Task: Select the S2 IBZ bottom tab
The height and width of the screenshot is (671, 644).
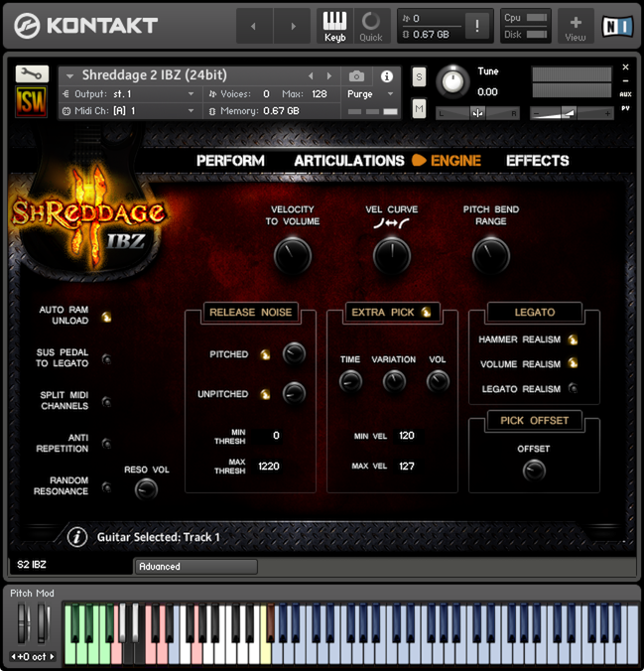Action: 31,565
